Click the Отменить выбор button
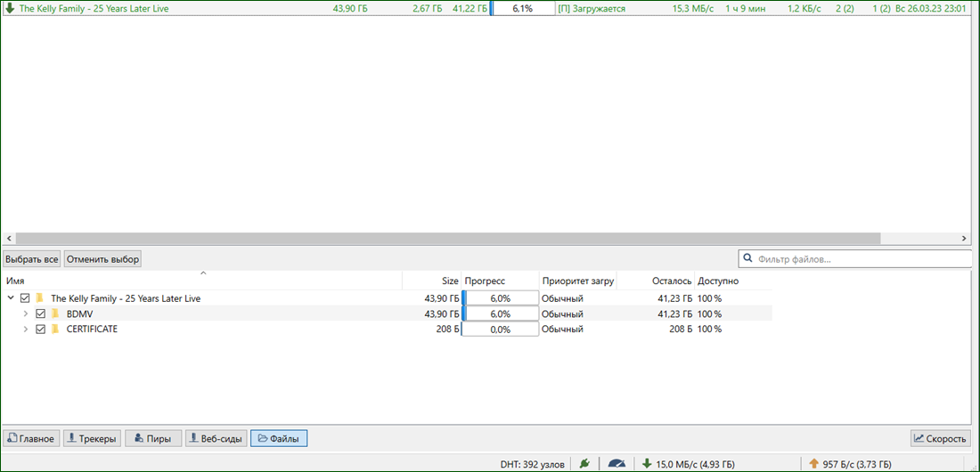 click(102, 259)
